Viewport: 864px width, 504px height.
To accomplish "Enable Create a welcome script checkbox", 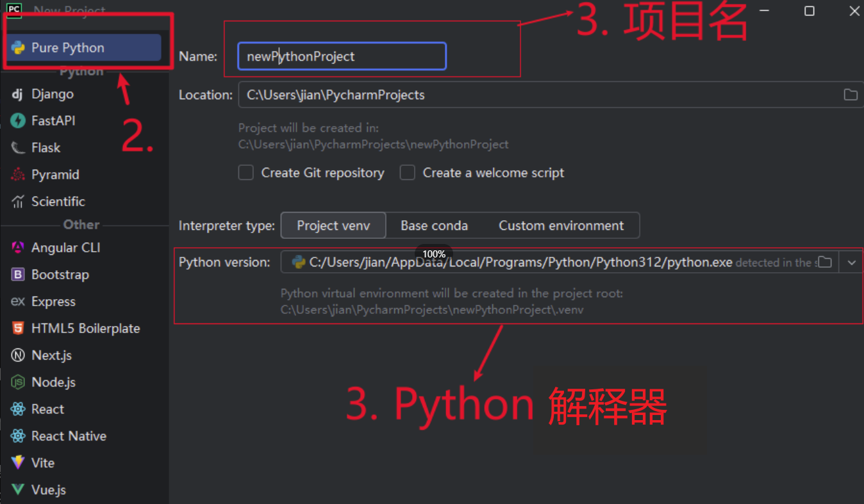I will 408,173.
